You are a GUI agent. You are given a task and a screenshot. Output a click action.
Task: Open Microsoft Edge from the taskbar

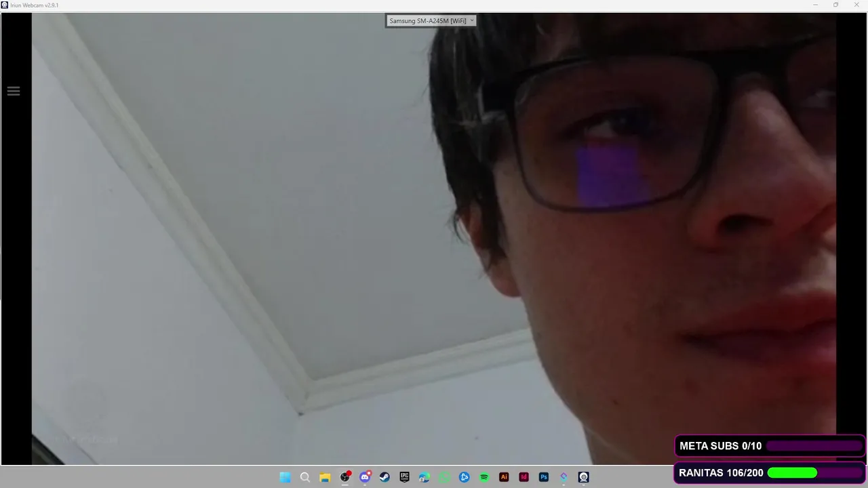(x=425, y=477)
